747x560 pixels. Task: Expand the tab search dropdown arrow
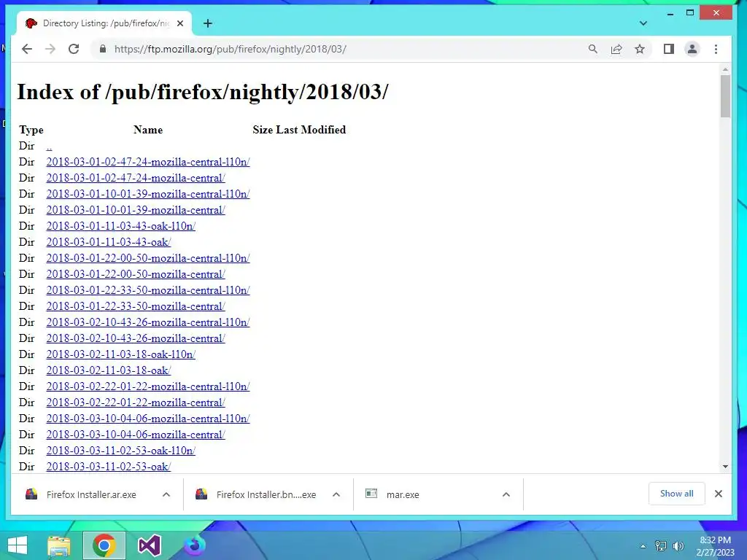pyautogui.click(x=643, y=23)
